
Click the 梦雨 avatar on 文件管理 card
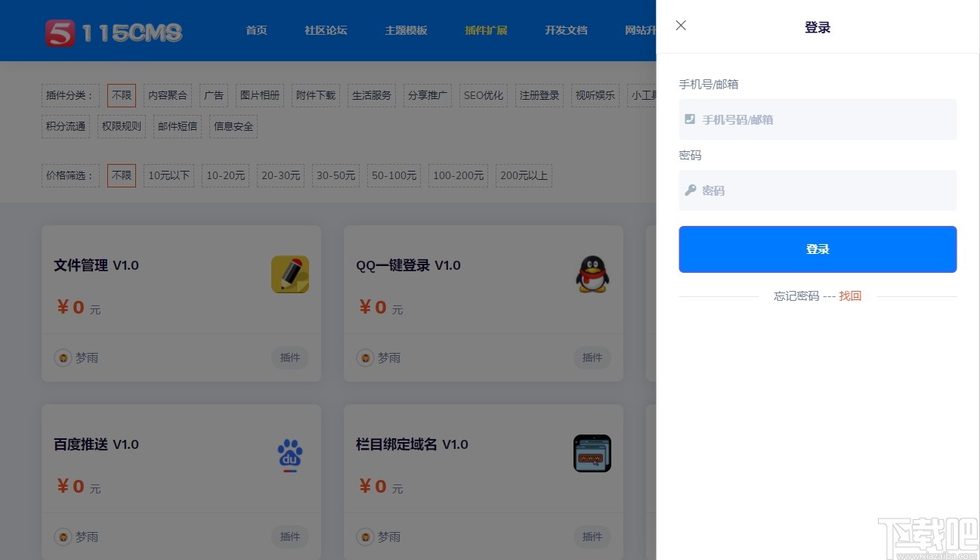point(63,357)
